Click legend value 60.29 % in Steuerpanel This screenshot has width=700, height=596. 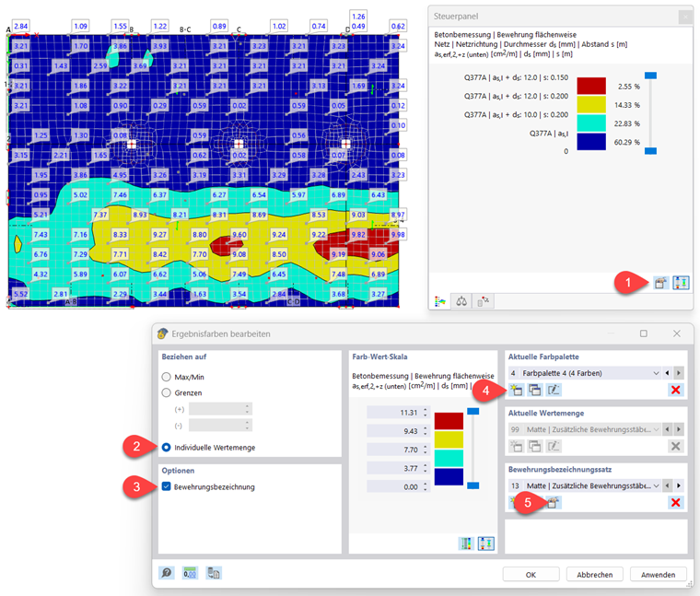(627, 142)
